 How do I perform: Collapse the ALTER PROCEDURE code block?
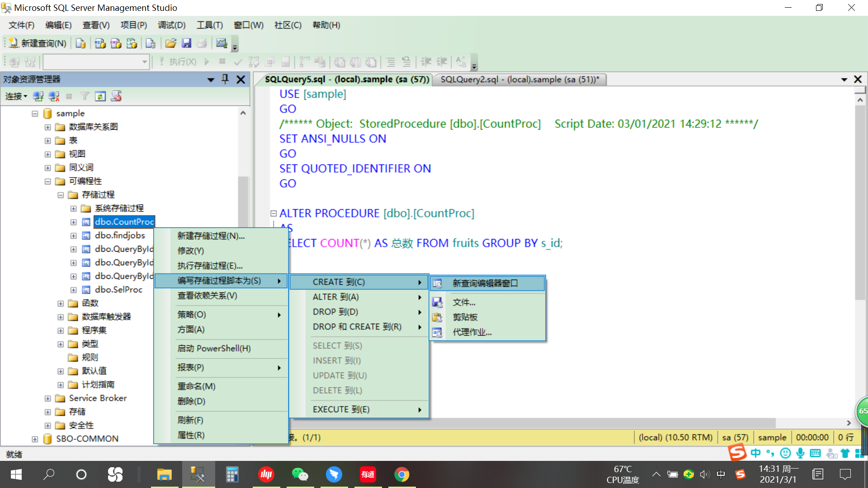click(x=274, y=213)
